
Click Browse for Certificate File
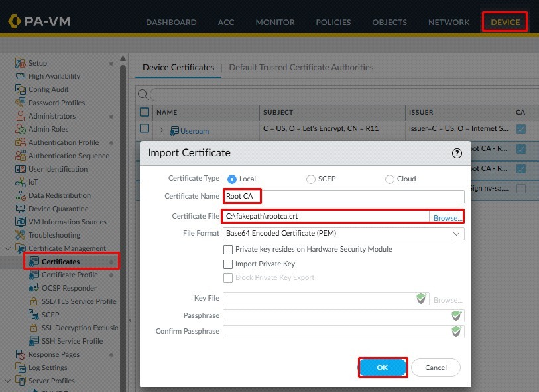[448, 218]
